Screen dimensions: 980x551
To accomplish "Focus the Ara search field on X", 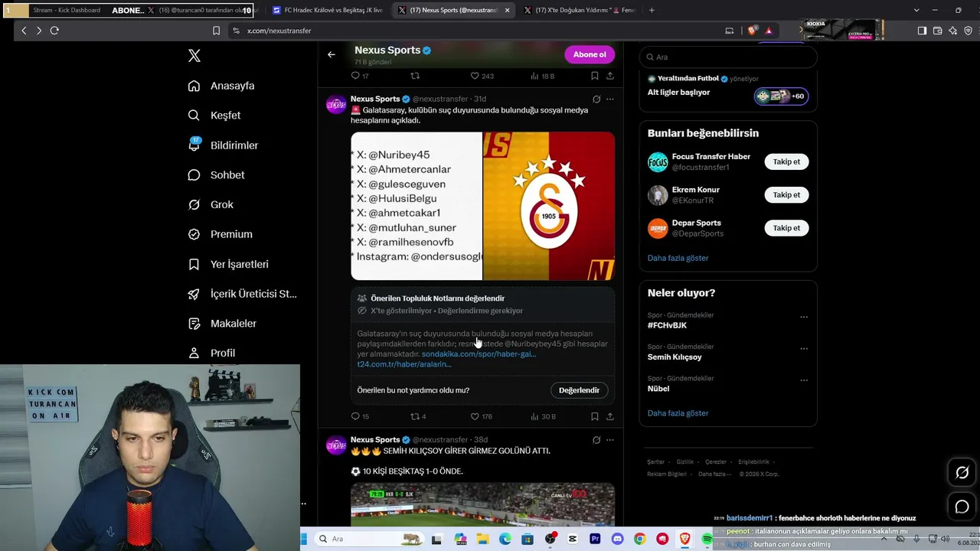I will pyautogui.click(x=728, y=57).
